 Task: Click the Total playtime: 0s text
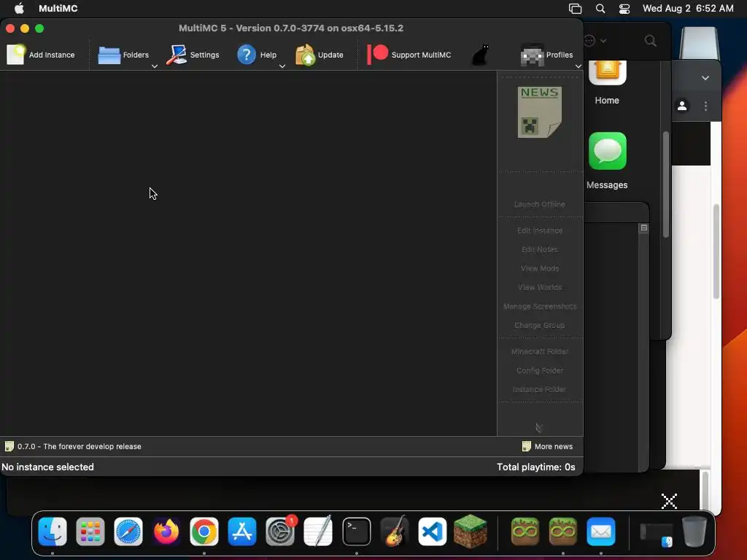[x=536, y=467]
